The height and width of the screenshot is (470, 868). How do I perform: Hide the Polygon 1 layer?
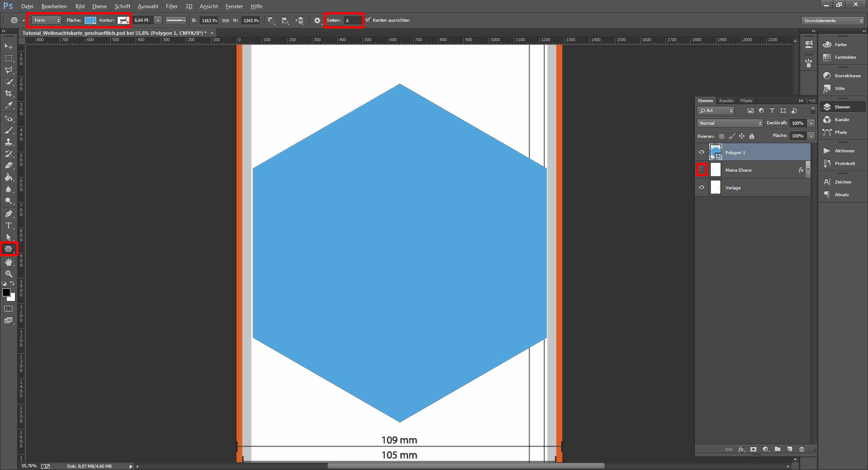(702, 152)
